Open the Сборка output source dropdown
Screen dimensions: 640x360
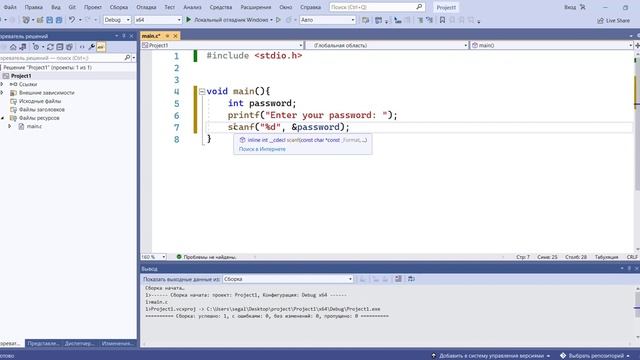(288, 279)
